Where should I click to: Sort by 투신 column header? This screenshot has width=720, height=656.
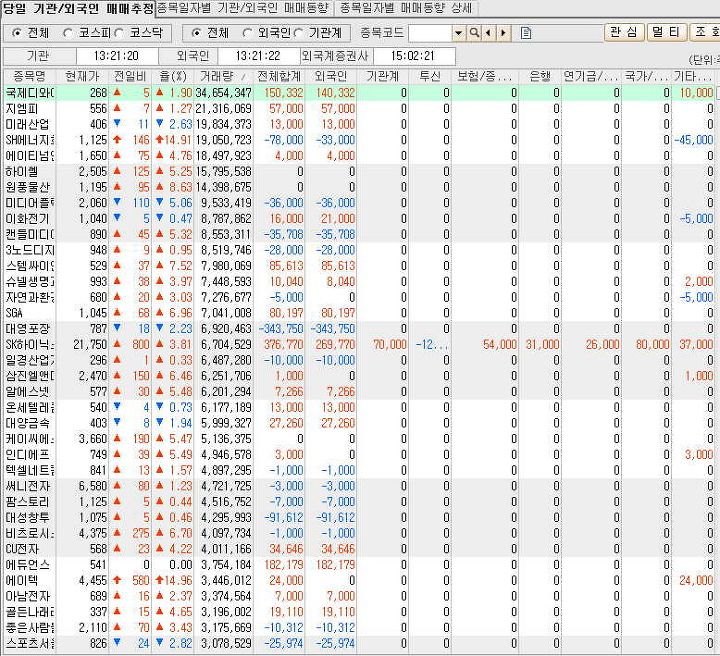tap(430, 76)
